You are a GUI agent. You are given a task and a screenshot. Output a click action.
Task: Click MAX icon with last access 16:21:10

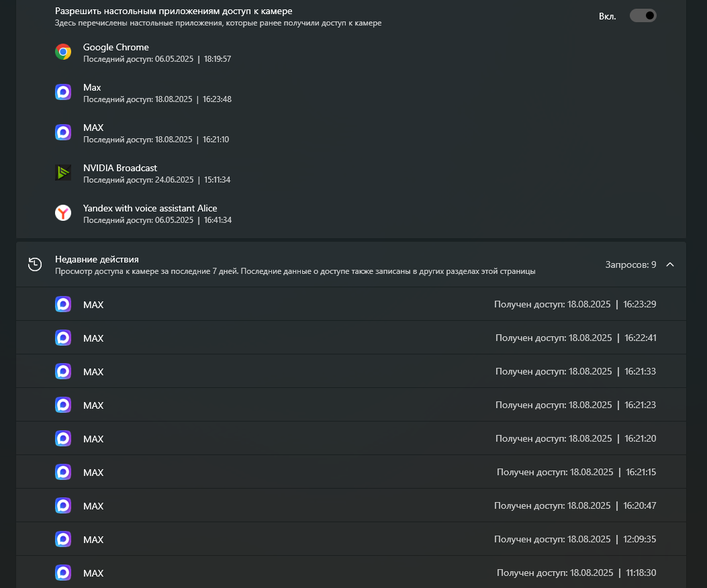coord(63,133)
